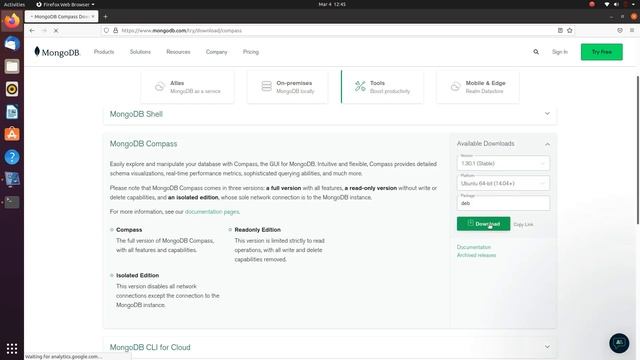Open Ubuntu Software store icon
Image resolution: width=640 pixels, height=360 pixels.
[12, 134]
